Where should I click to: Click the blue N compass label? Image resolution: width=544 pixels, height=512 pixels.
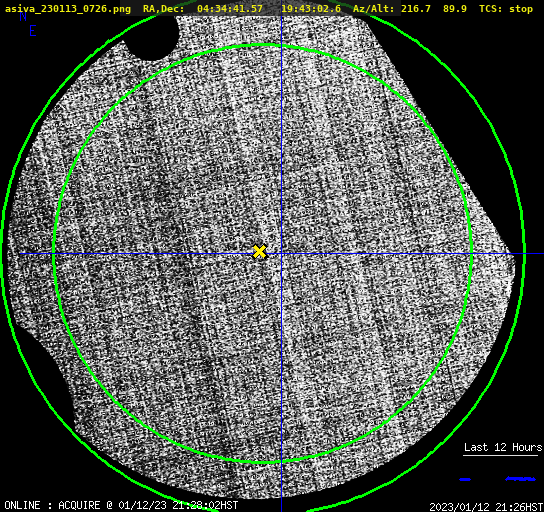[23, 16]
